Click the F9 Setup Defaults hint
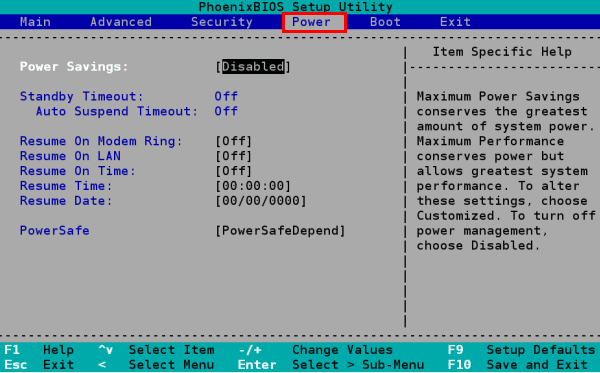Image resolution: width=600 pixels, height=373 pixels. tap(521, 350)
